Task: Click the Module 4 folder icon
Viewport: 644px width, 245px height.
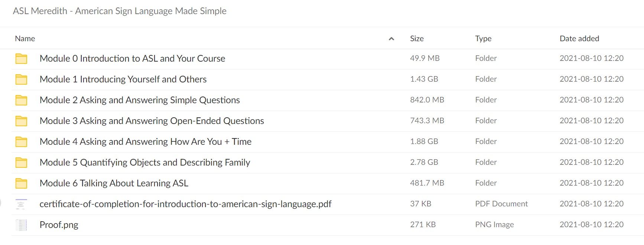Action: pos(21,142)
